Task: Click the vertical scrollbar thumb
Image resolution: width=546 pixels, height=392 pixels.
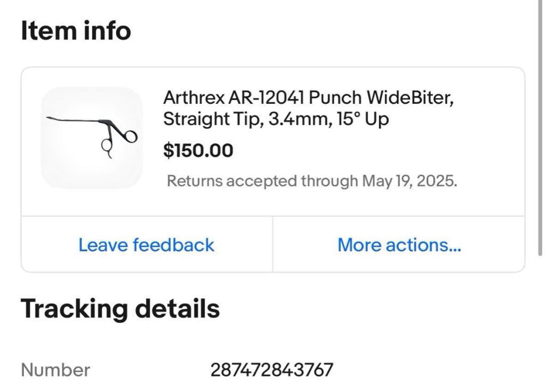Action: pyautogui.click(x=540, y=128)
